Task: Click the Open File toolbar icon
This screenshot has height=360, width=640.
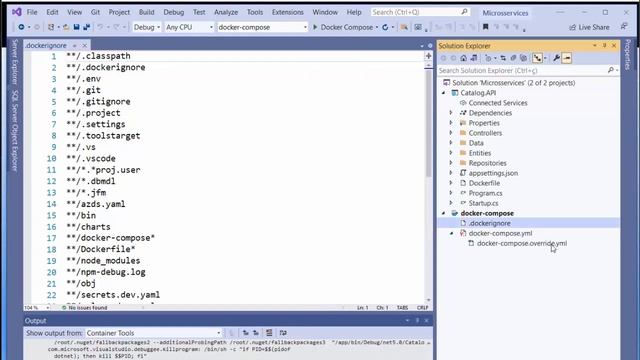Action: (66, 27)
